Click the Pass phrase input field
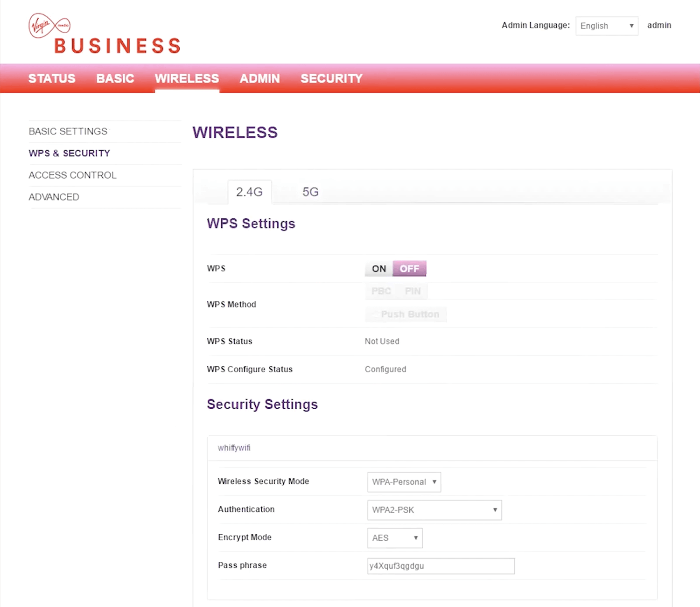Screen dimensions: 700x607 [441, 566]
